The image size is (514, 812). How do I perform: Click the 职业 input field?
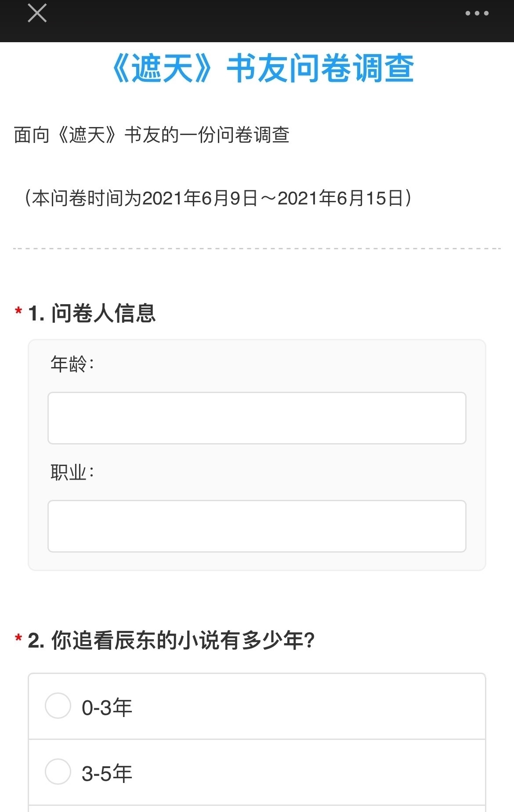[256, 525]
